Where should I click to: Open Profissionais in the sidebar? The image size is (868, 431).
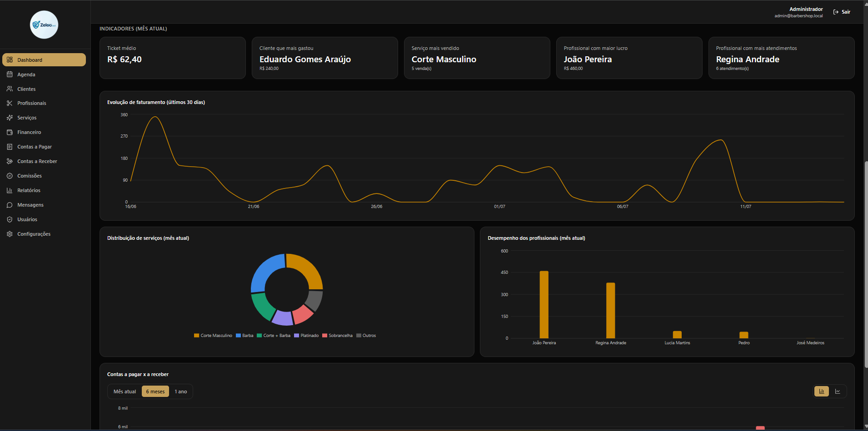[x=44, y=103]
